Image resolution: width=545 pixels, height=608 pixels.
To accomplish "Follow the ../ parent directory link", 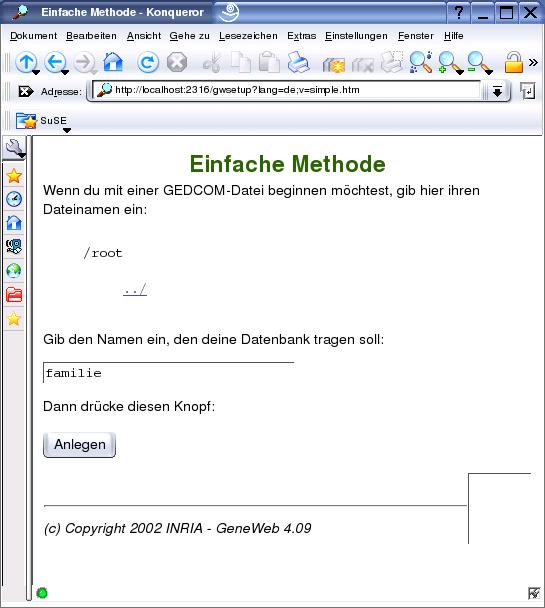I will tap(135, 289).
